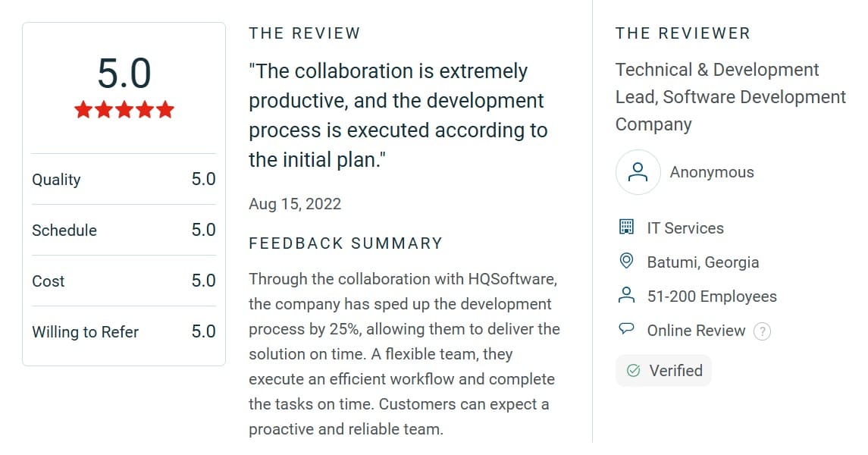Click the Batumi, Georgia location text
868x455 pixels.
pyautogui.click(x=703, y=262)
